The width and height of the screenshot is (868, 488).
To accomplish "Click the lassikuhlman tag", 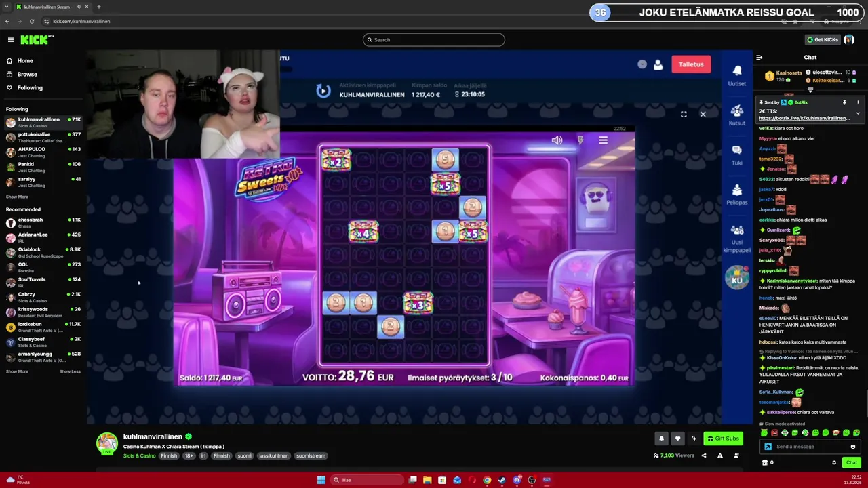I will [273, 455].
